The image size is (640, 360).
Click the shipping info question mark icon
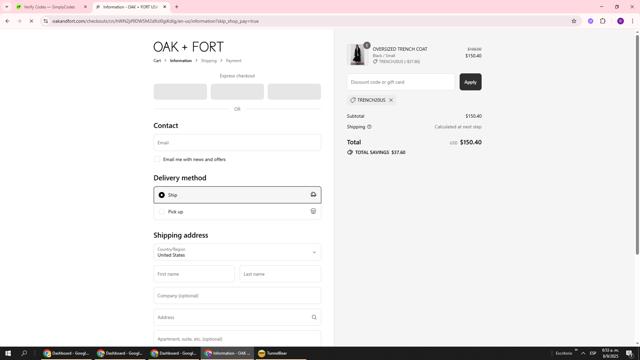369,127
